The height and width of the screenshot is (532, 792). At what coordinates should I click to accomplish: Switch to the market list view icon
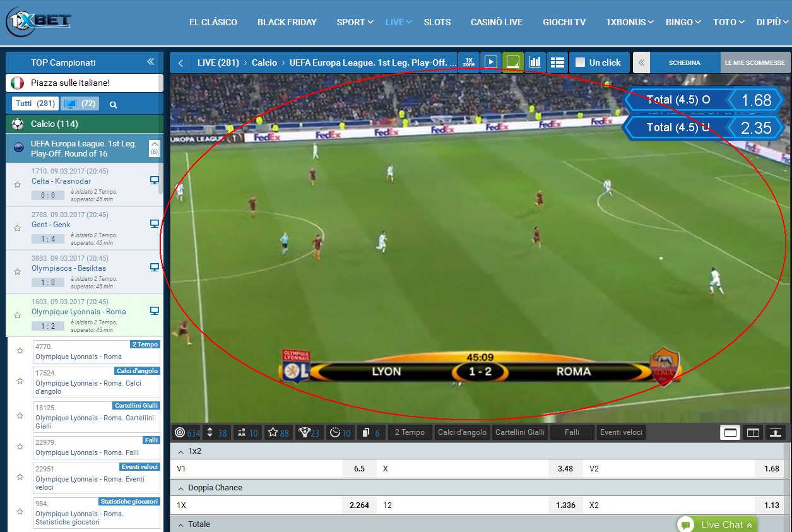[x=557, y=62]
